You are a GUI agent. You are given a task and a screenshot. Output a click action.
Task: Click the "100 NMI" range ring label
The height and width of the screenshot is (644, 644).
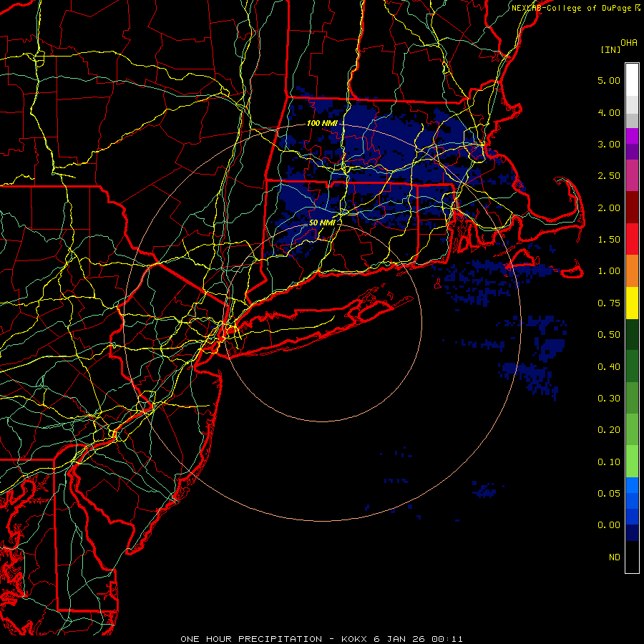coord(322,123)
